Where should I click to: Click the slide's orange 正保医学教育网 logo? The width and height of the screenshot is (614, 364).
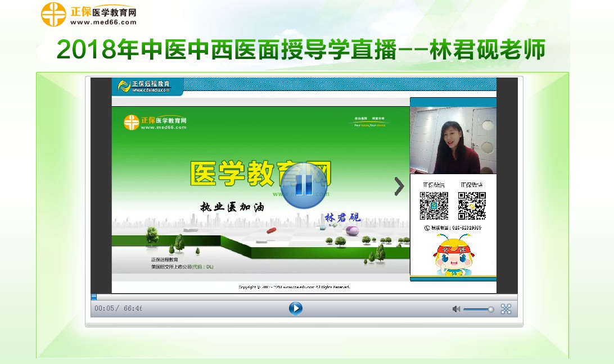(155, 122)
